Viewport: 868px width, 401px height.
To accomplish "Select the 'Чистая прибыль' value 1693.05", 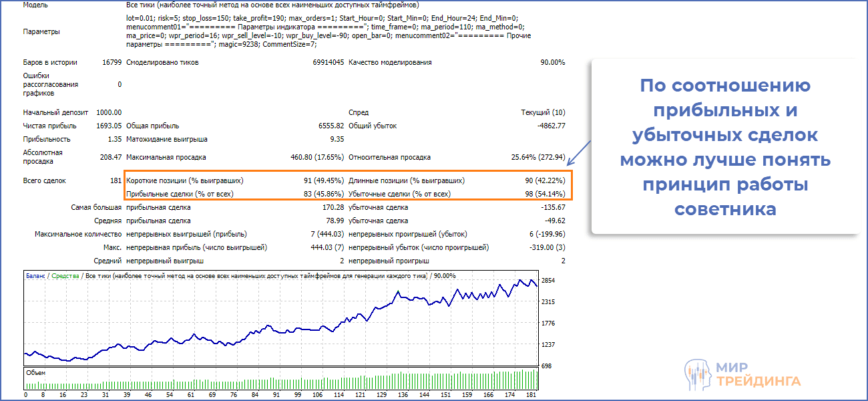I will (108, 126).
